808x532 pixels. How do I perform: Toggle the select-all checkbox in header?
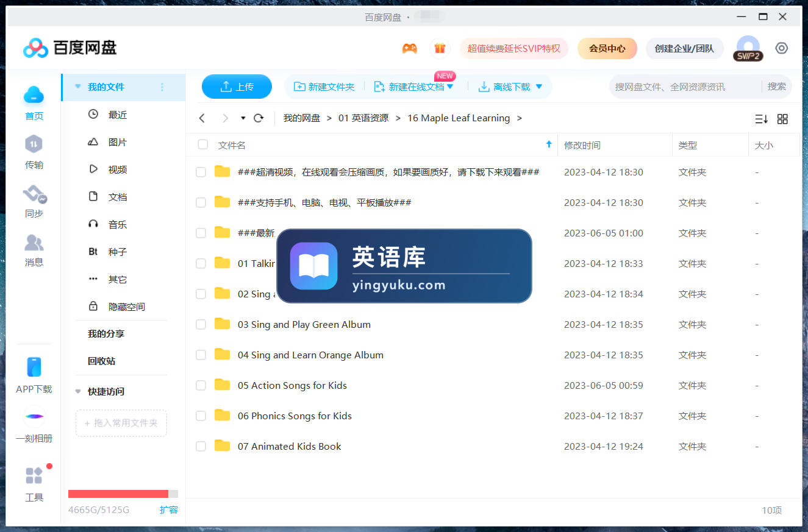203,144
